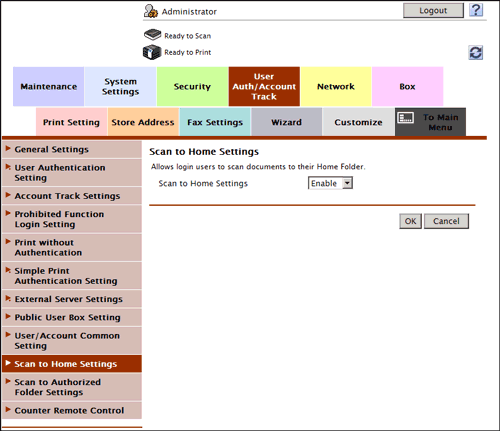This screenshot has width=500, height=431.
Task: Log out using the Logout button
Action: point(433,10)
